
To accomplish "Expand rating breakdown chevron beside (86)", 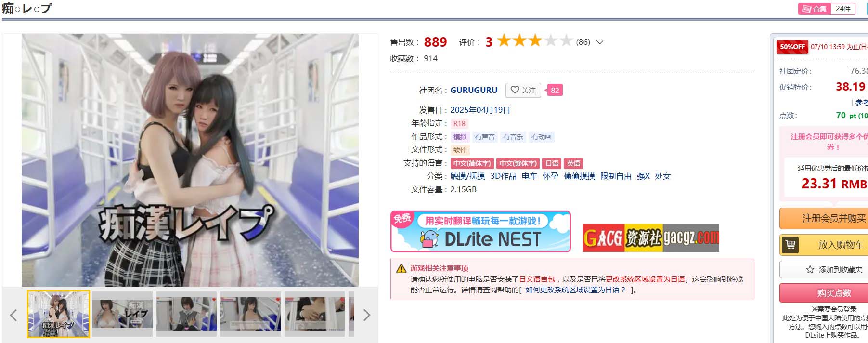I will pyautogui.click(x=600, y=42).
